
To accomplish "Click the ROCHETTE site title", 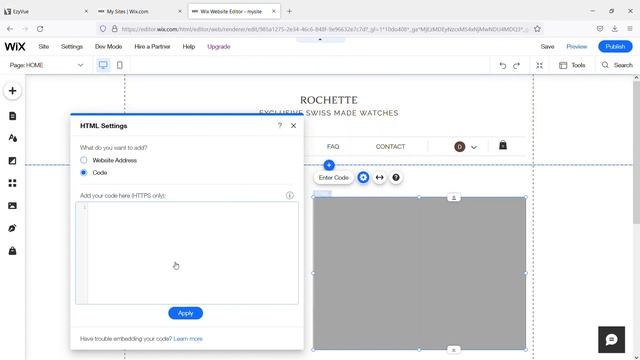I will point(329,100).
